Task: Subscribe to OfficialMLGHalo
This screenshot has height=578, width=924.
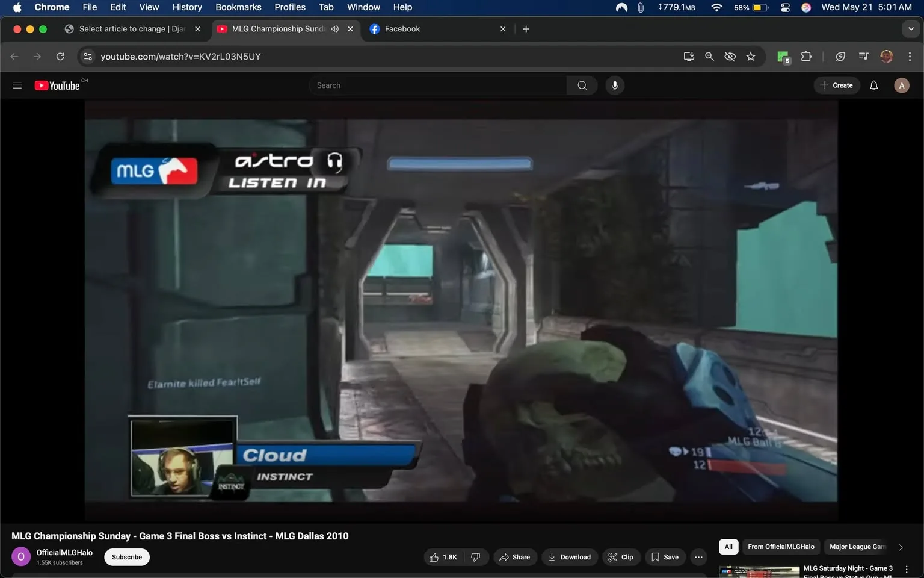Action: pyautogui.click(x=126, y=557)
